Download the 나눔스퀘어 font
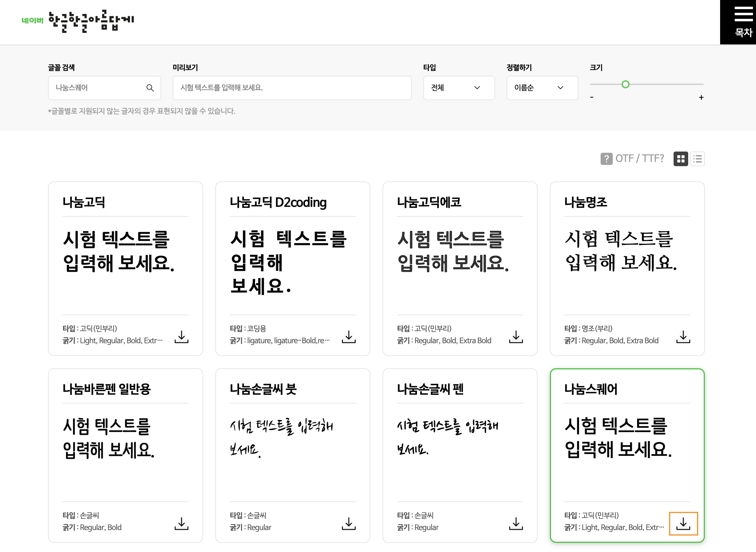The image size is (756, 552). coord(683,523)
